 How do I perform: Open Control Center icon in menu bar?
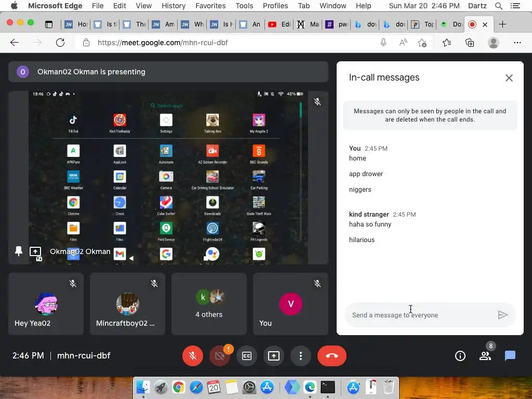515,6
